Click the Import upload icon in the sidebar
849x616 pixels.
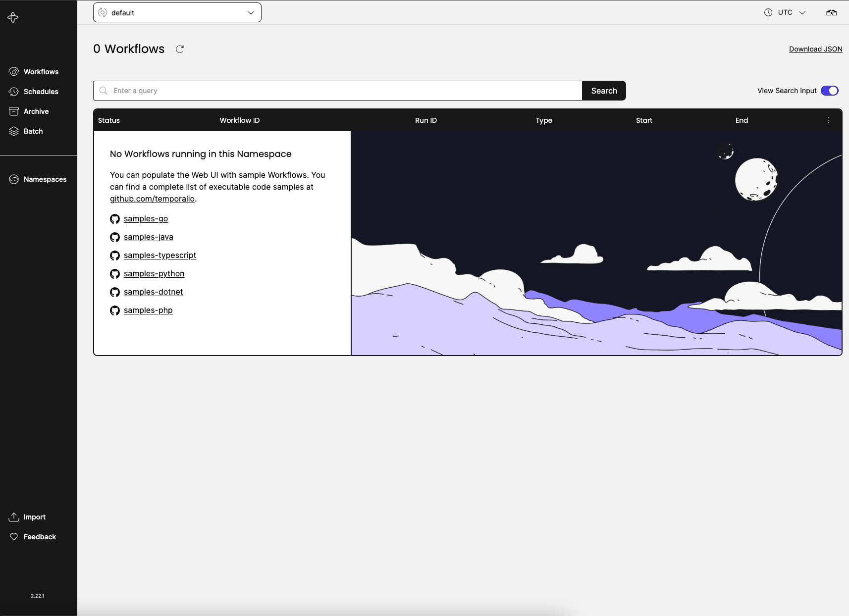tap(13, 516)
